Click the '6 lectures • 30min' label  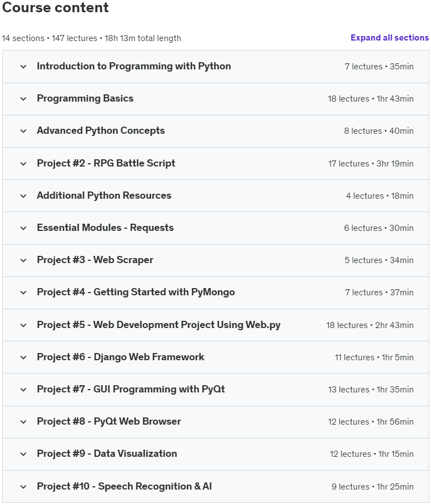click(x=379, y=228)
